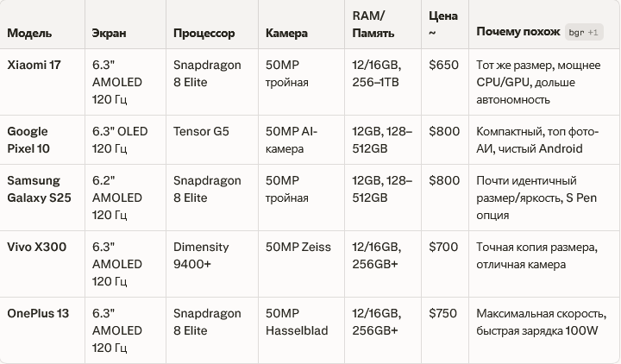Click the Экран column header
The image size is (621, 364).
coord(109,33)
